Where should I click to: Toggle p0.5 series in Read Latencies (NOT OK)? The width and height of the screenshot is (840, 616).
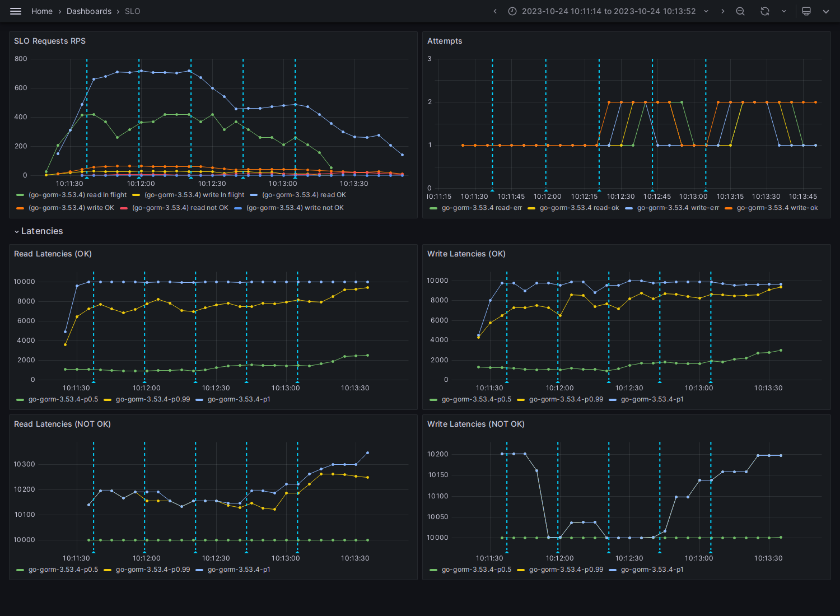click(63, 570)
